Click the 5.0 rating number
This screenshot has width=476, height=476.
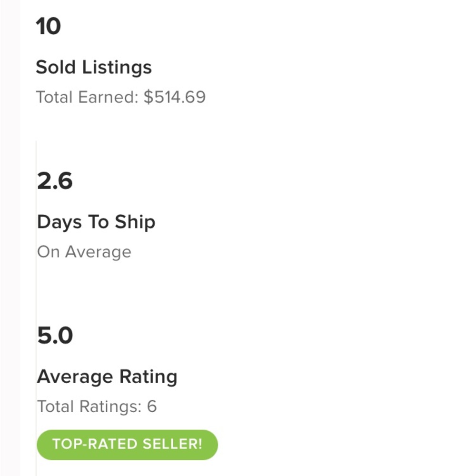55,336
